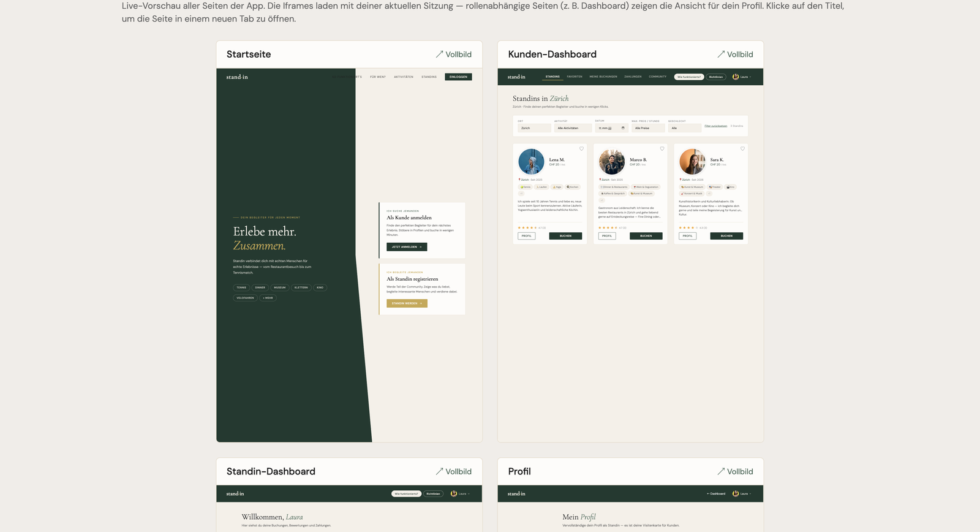Click the stand-in logo in the Profil preview
The height and width of the screenshot is (532, 980).
click(516, 494)
